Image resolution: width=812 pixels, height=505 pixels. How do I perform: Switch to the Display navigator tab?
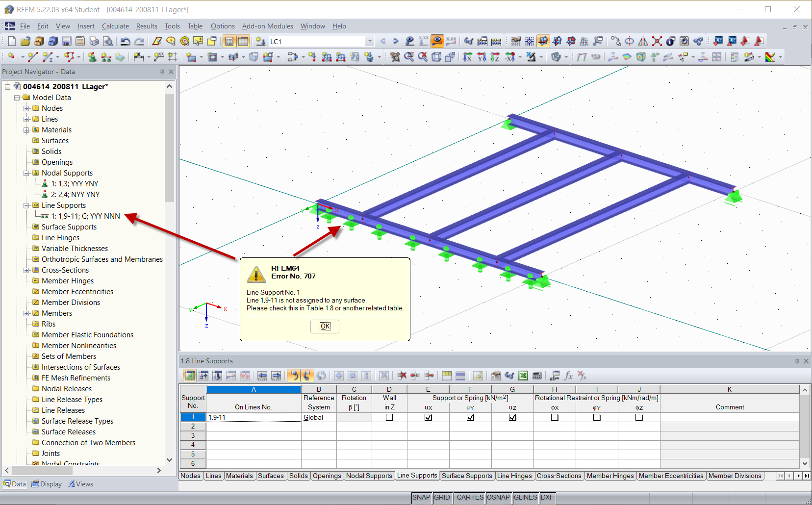click(47, 484)
